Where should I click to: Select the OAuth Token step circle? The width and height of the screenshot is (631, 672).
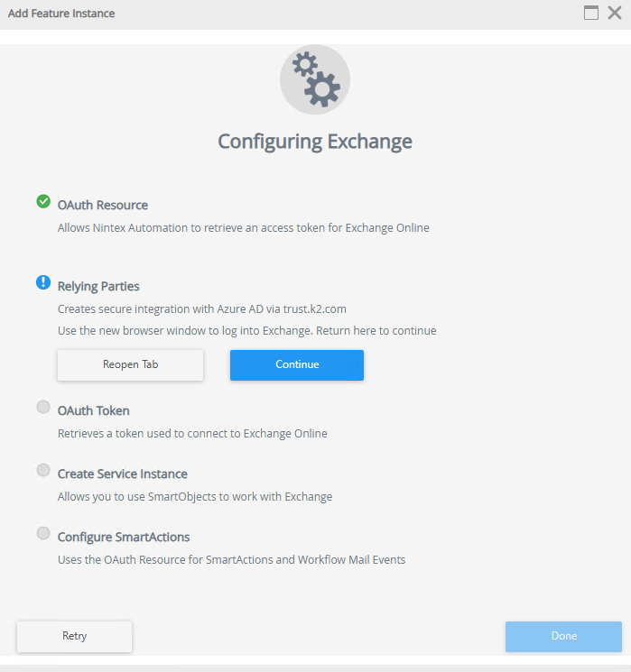tap(43, 407)
